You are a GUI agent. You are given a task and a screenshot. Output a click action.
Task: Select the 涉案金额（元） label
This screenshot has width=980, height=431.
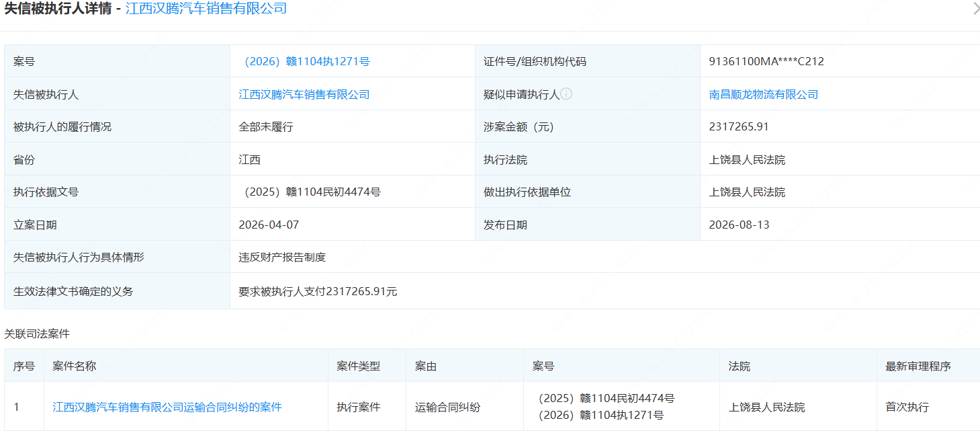(519, 126)
